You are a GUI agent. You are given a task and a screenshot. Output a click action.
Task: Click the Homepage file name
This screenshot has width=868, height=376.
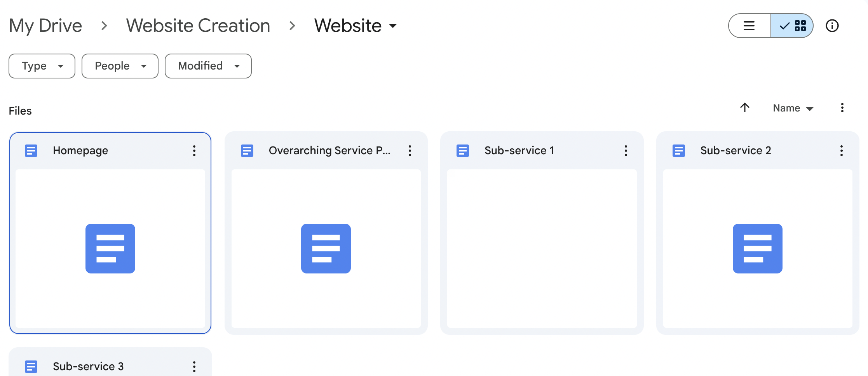click(80, 151)
